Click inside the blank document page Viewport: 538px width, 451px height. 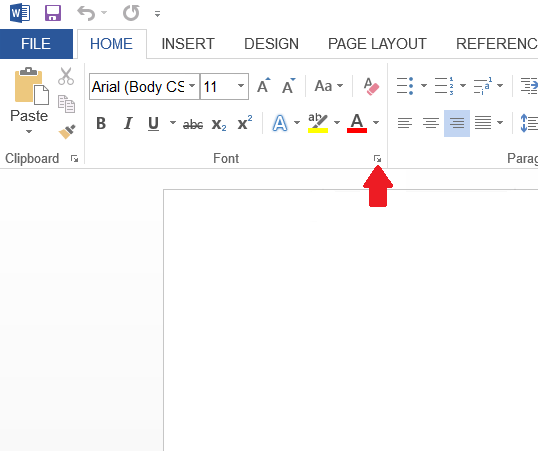pos(351,320)
